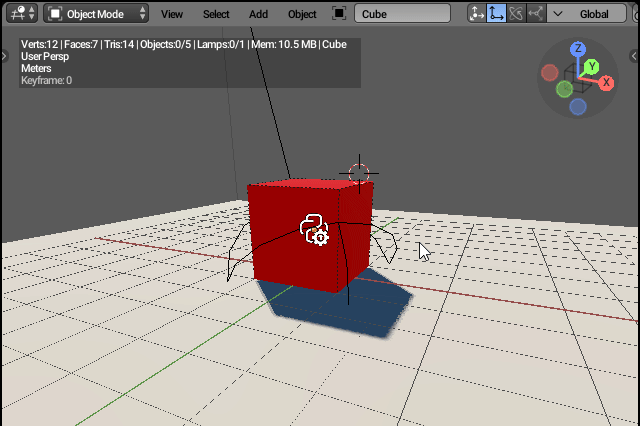This screenshot has width=640, height=426.
Task: Click negative Z axis blue circle
Action: [578, 106]
